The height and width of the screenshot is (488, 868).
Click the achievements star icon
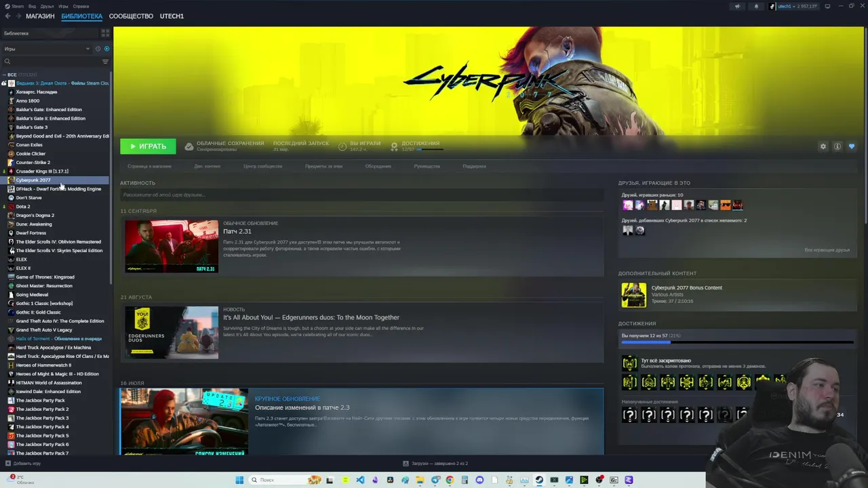click(x=394, y=146)
